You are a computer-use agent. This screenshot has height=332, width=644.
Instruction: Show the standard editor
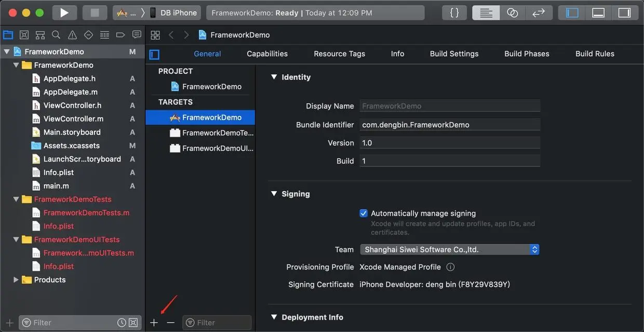486,13
